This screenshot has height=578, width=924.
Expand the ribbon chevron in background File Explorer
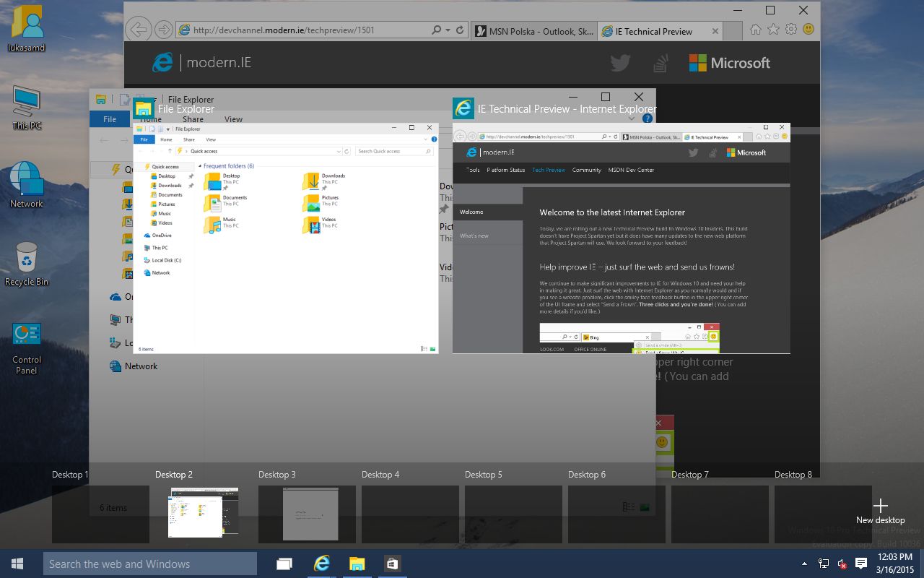pos(632,118)
